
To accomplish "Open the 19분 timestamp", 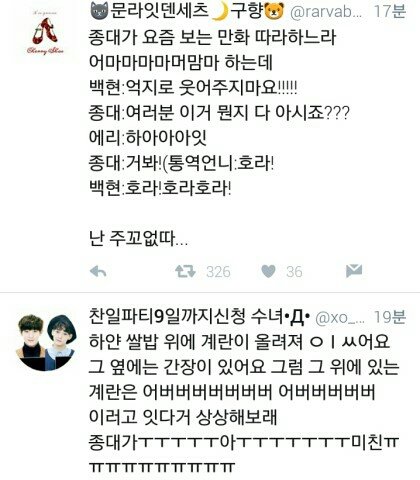I will [x=390, y=317].
